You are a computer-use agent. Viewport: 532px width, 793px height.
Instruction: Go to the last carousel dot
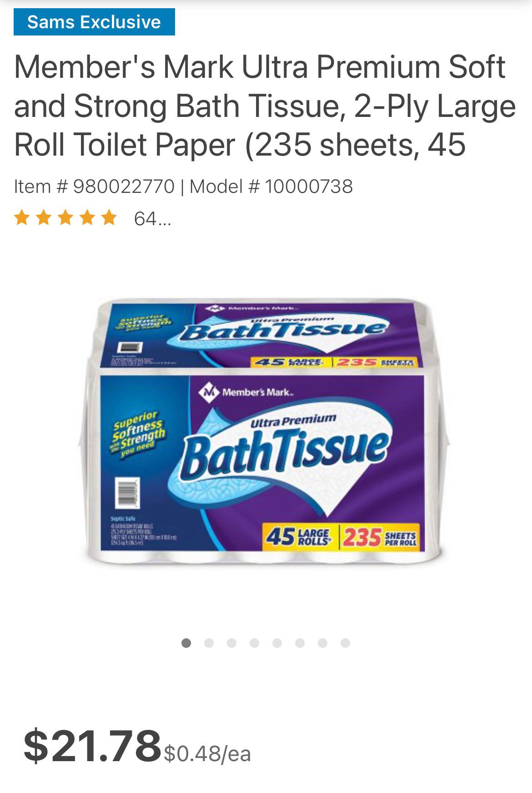coord(345,643)
